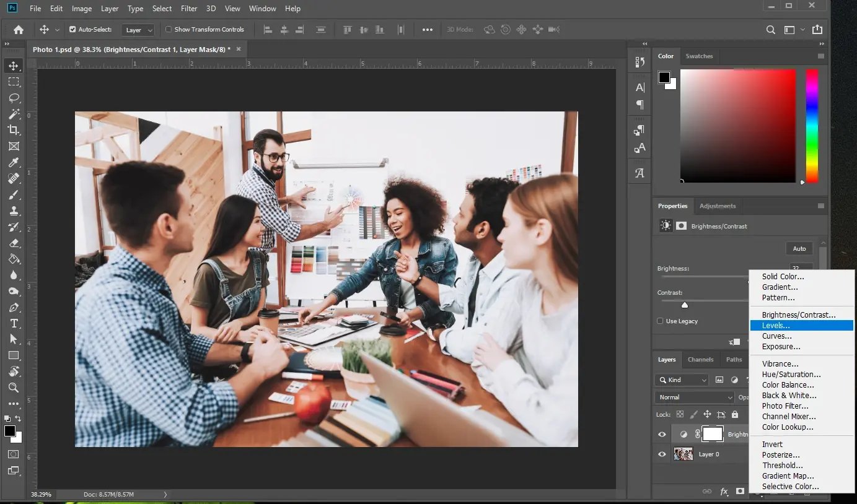Open the Image menu
This screenshot has height=504, width=857.
[82, 9]
